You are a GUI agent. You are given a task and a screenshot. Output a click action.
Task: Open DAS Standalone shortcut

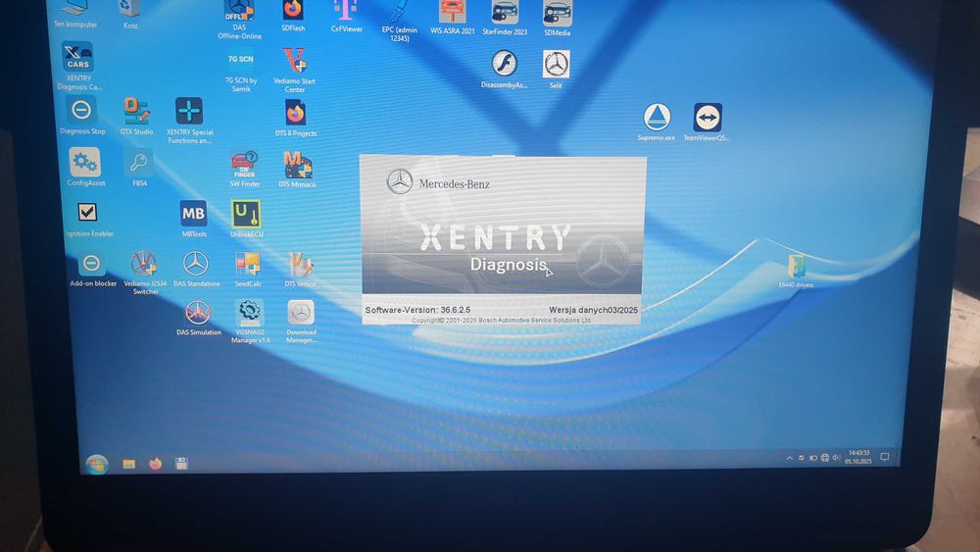(x=196, y=267)
